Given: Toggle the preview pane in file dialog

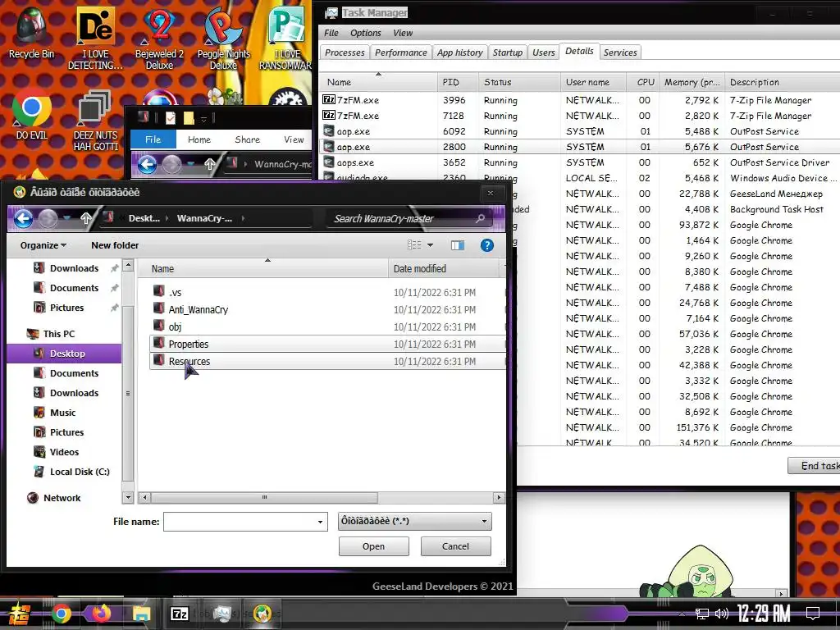Looking at the screenshot, I should click(458, 245).
